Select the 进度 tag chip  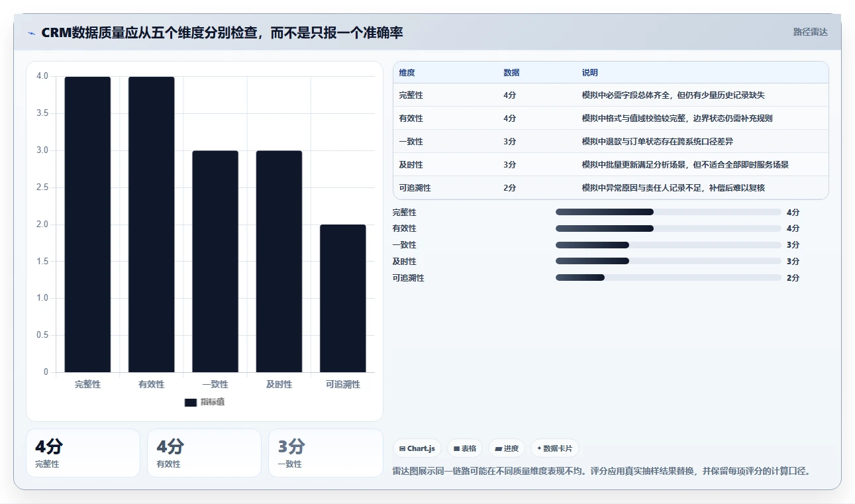507,448
